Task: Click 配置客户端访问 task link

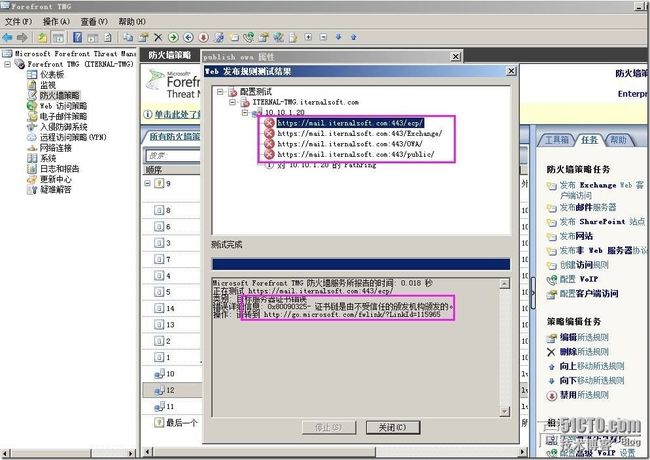Action: 589,293
